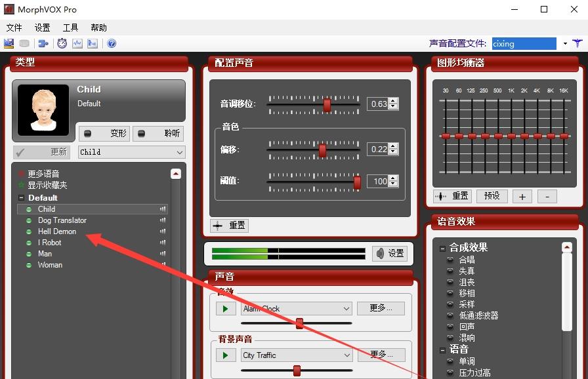Click signal bars icon on Man row
588x379 pixels.
(x=163, y=254)
